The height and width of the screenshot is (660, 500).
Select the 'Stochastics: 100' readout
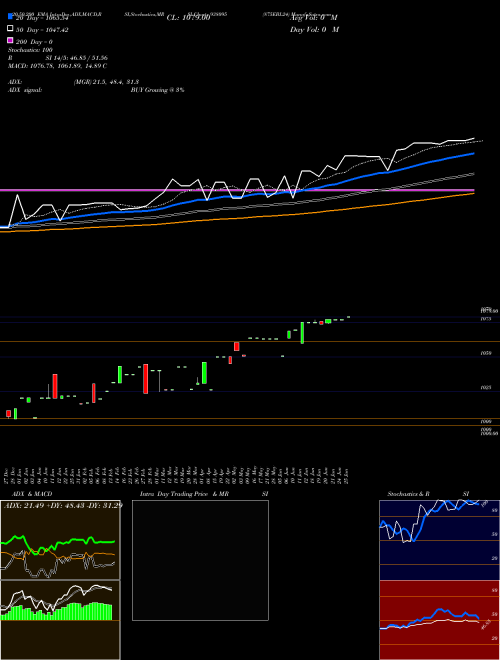[30, 50]
